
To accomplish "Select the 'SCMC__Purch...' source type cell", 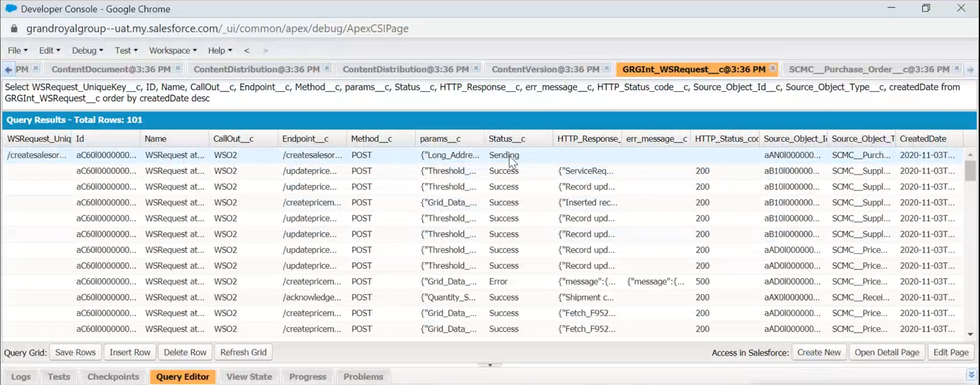I will click(x=862, y=155).
